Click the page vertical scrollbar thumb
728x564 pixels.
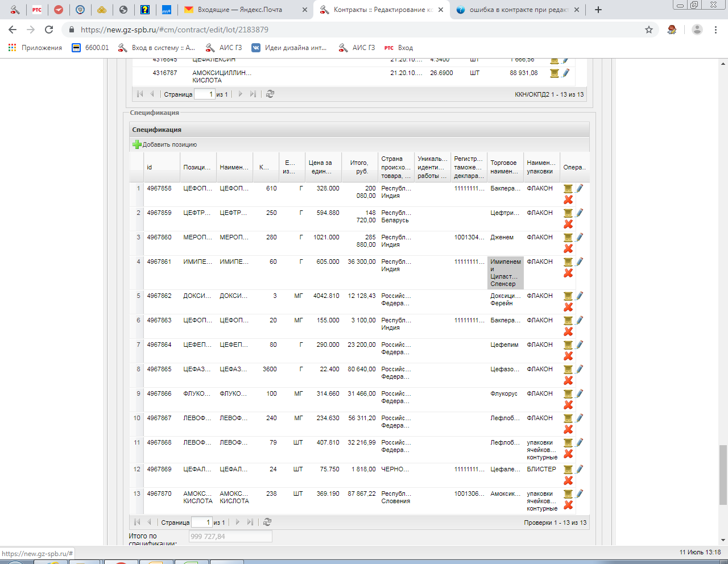(x=723, y=475)
